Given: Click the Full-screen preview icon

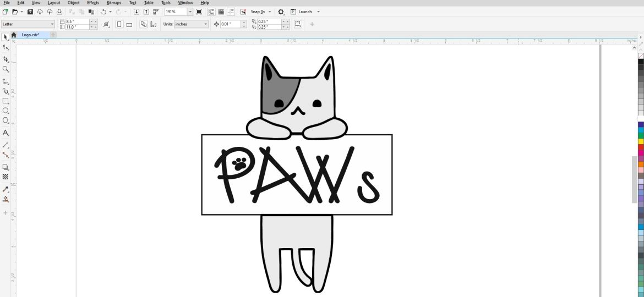Looking at the screenshot, I should click(199, 12).
